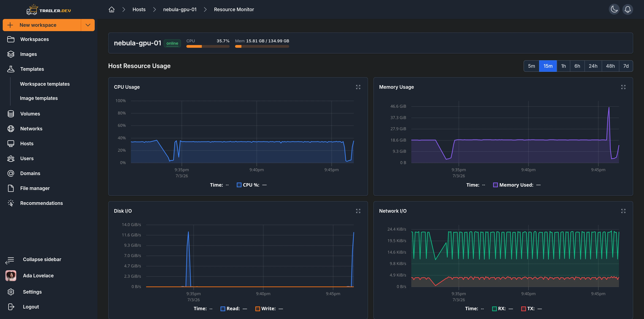Click the Hosts monitor icon
The width and height of the screenshot is (644, 319).
(x=11, y=143)
